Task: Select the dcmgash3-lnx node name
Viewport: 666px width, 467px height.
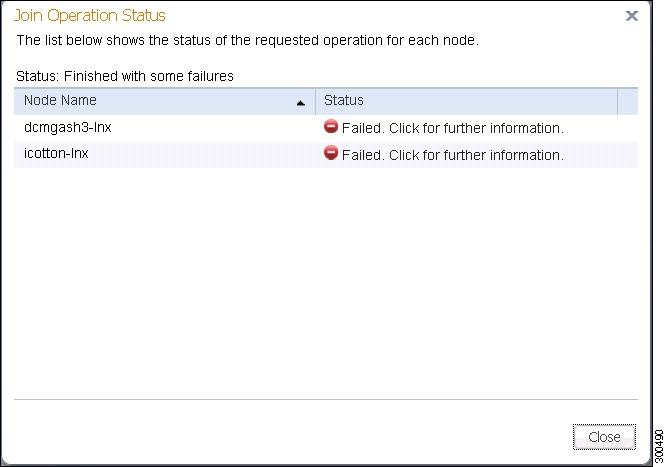Action: [x=68, y=127]
